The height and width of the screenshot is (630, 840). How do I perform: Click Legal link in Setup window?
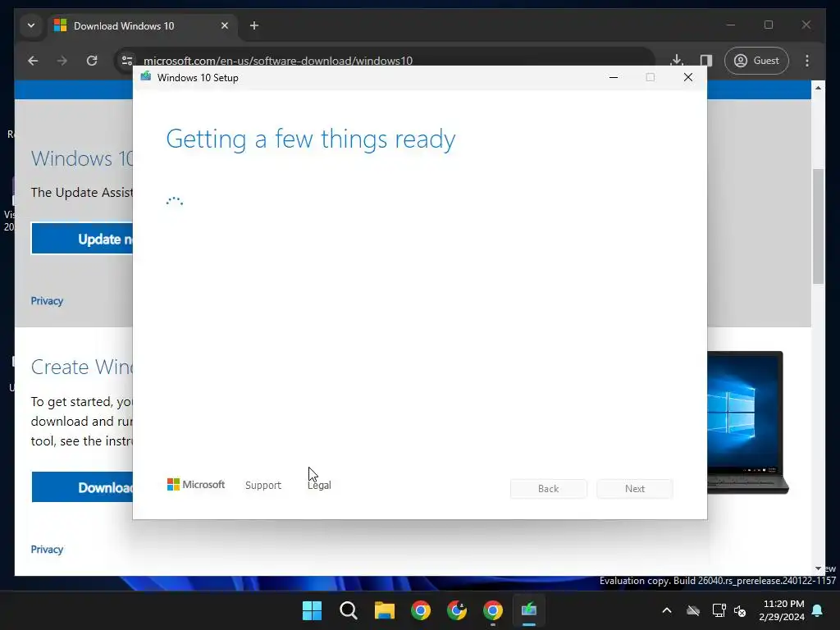click(319, 485)
